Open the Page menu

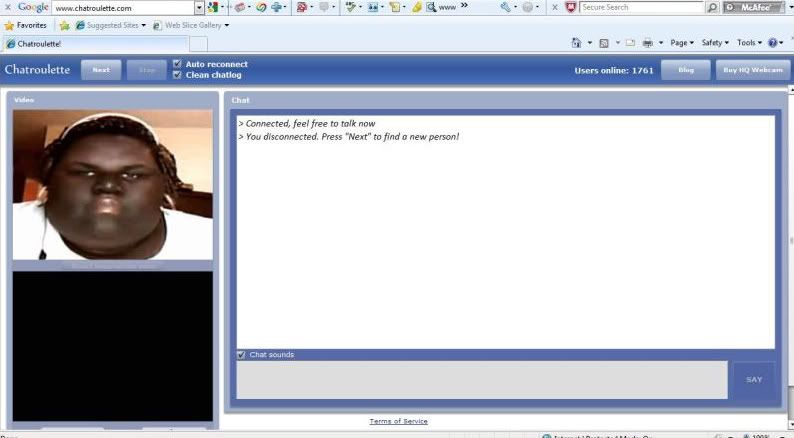point(682,43)
